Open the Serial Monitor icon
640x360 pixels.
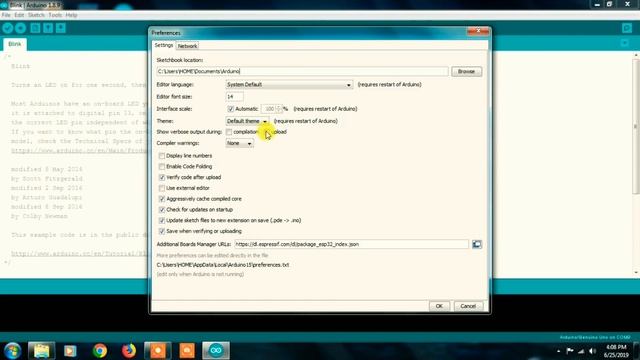pyautogui.click(x=627, y=28)
